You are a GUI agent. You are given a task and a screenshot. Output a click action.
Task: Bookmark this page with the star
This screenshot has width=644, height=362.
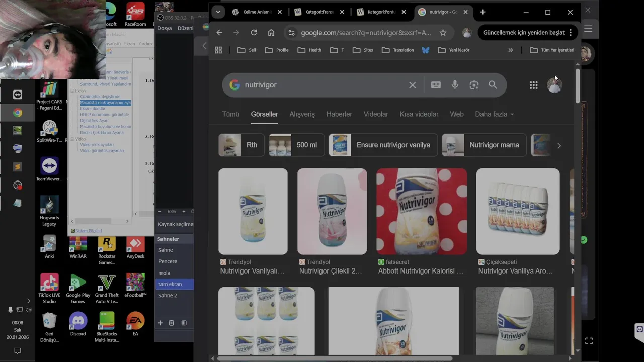443,33
